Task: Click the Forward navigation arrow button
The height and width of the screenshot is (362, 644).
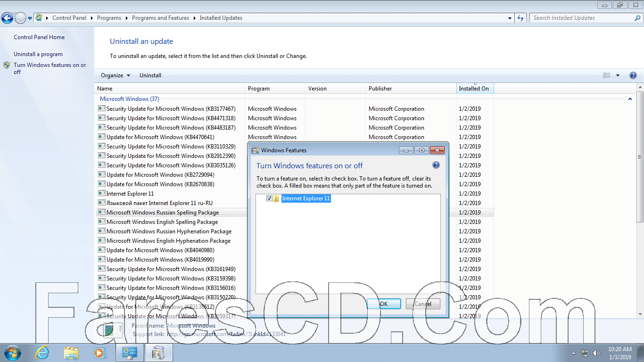Action: coord(20,18)
